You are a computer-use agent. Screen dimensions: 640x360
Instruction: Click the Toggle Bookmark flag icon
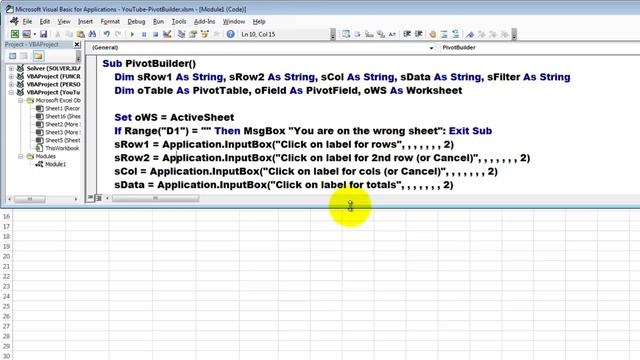470,34
